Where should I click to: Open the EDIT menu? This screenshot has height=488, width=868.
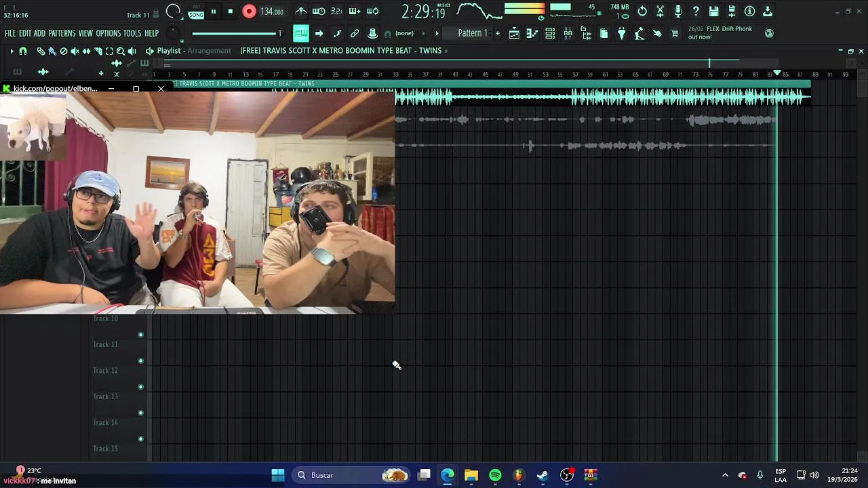pyautogui.click(x=25, y=33)
